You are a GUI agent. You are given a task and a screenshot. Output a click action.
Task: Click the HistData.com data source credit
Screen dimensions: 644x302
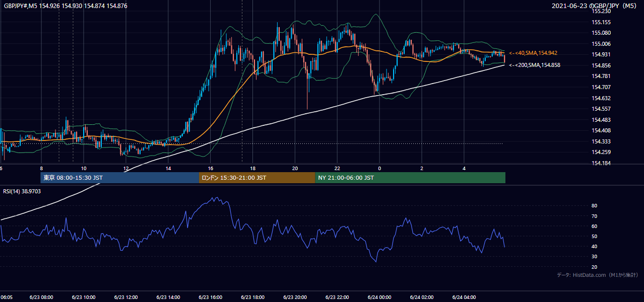point(598,275)
